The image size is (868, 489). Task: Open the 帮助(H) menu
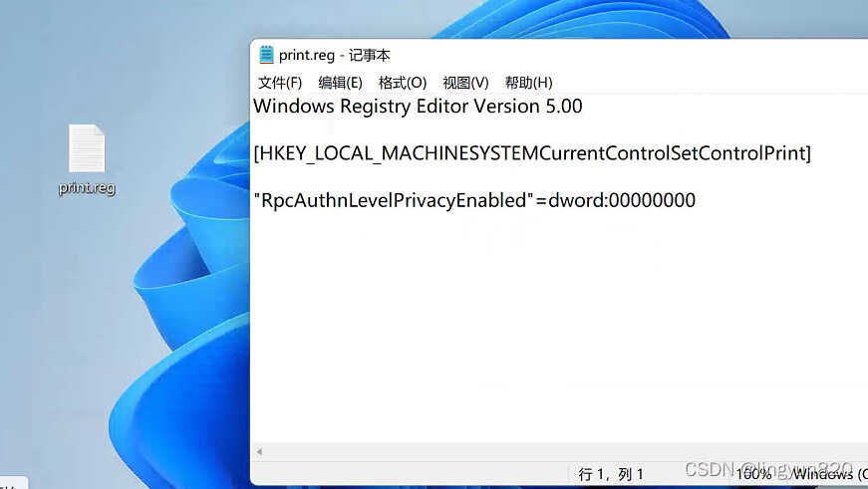coord(528,83)
